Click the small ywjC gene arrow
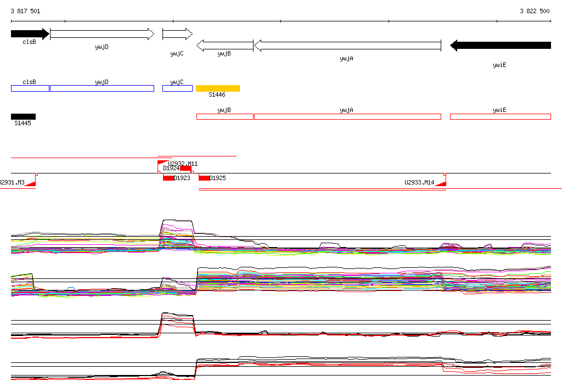The image size is (562, 392). tap(177, 34)
